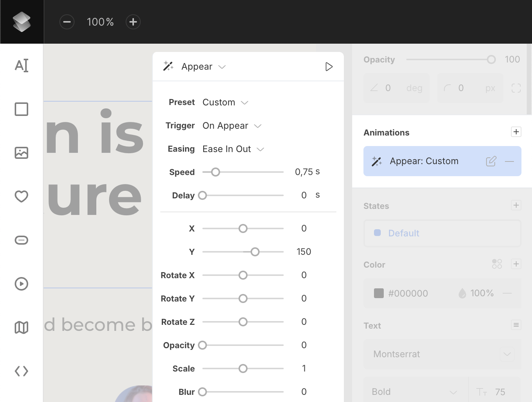The width and height of the screenshot is (532, 402).
Task: Open the Appear animation type dropdown
Action: coord(204,67)
